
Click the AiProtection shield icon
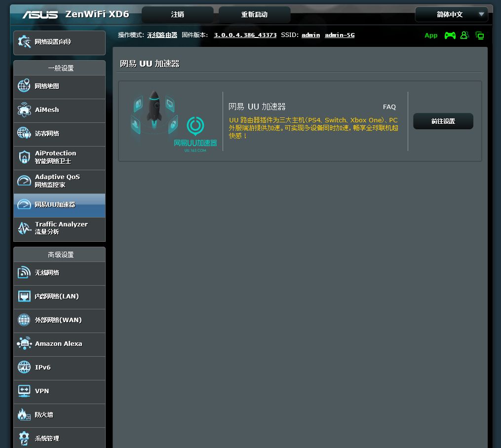point(24,157)
